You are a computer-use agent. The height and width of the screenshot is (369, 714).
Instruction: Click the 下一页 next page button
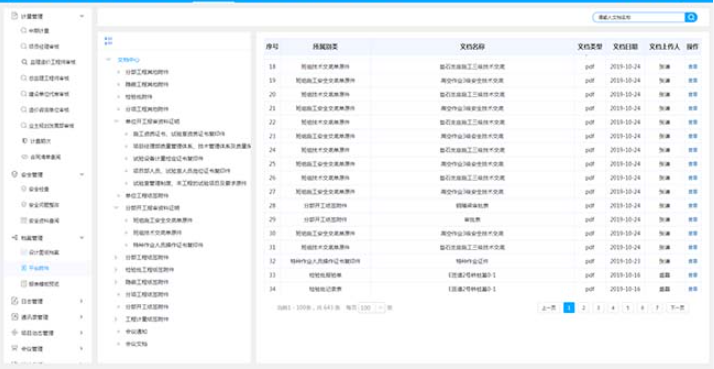click(678, 308)
